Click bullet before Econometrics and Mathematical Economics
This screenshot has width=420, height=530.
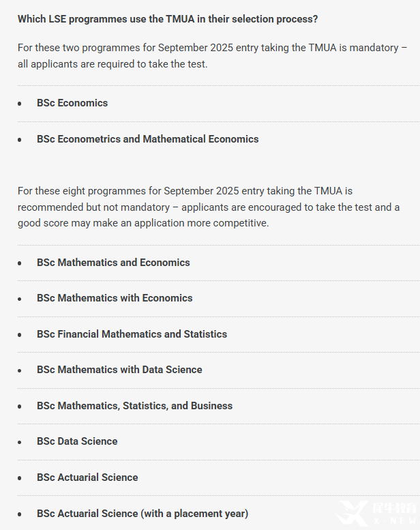point(20,140)
